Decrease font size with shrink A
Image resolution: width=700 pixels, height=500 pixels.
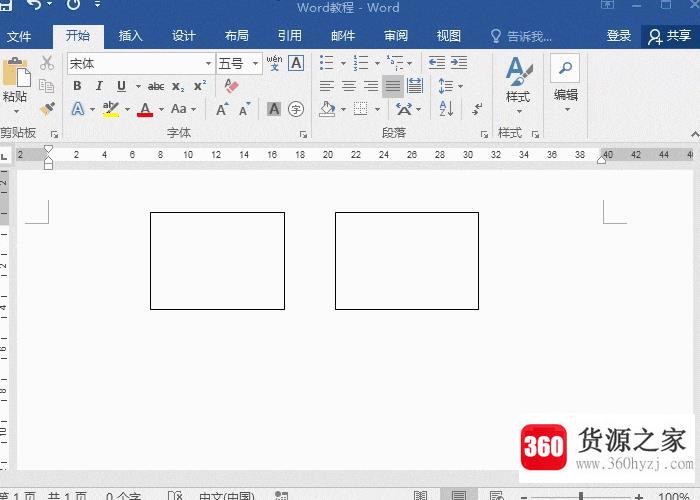pos(244,109)
